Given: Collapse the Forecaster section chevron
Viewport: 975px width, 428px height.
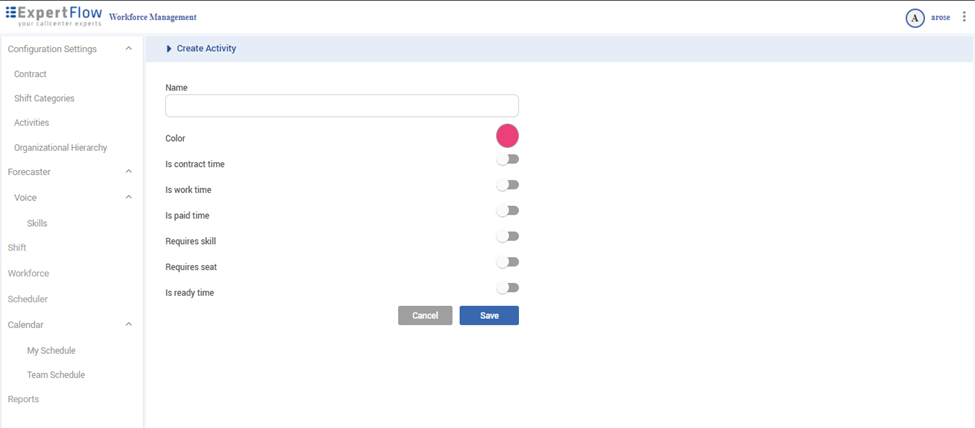Looking at the screenshot, I should tap(128, 172).
